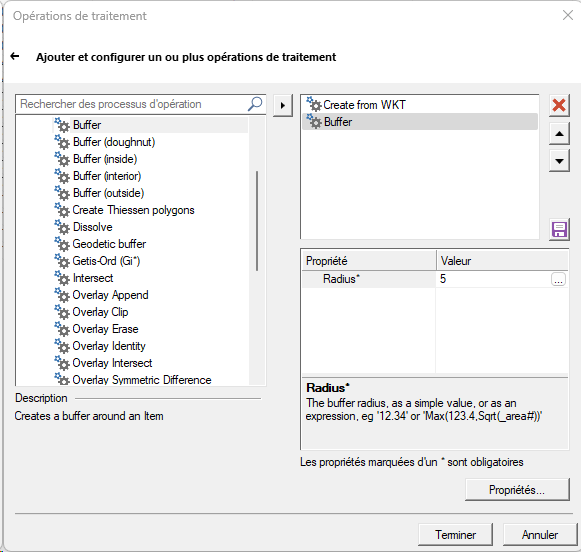Viewport: 581px width, 552px height.
Task: Select the Overlay Clip operation
Action: (100, 312)
